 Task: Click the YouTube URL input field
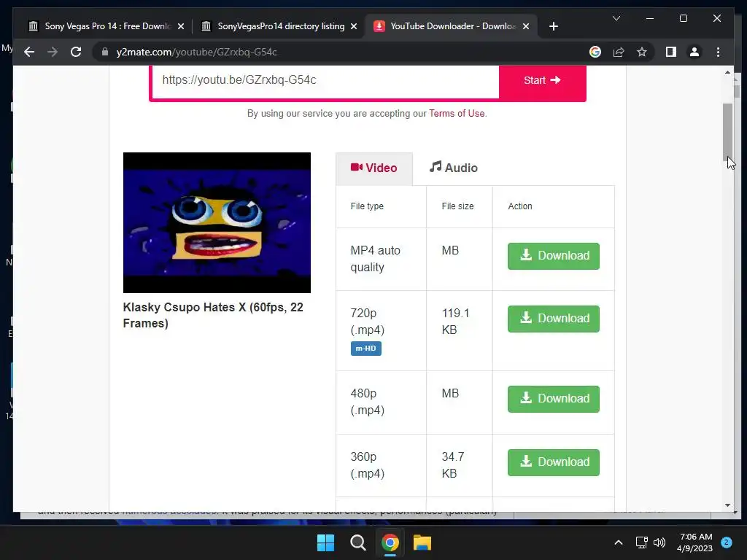(x=325, y=80)
